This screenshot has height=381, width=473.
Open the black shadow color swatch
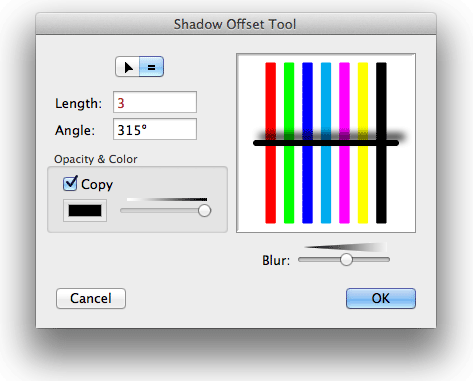[x=85, y=211]
